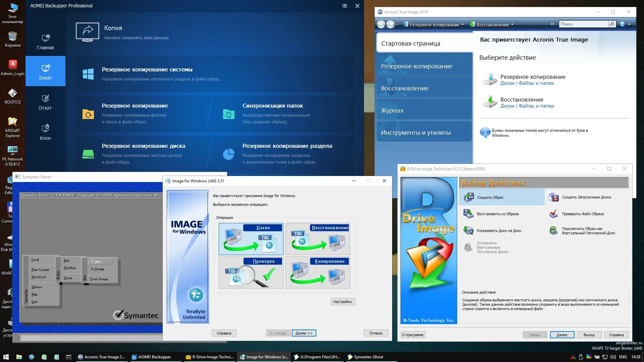Click the Синхронизация папок sync icon
Screen dimensions: 644x362
tap(229, 114)
